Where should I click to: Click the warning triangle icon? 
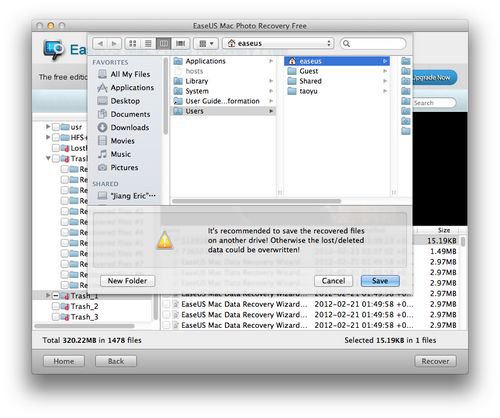click(165, 240)
